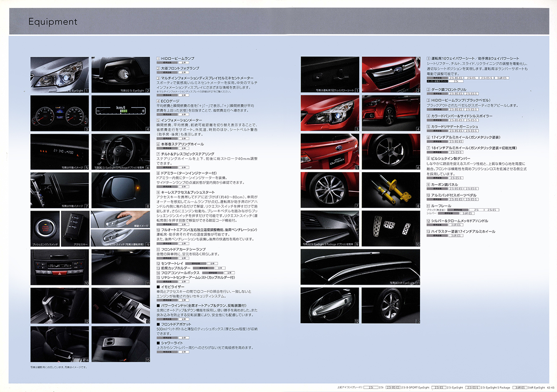Open the red OUTBACK rear gate garnish photo
This screenshot has height=392, width=557.
tap(330, 152)
